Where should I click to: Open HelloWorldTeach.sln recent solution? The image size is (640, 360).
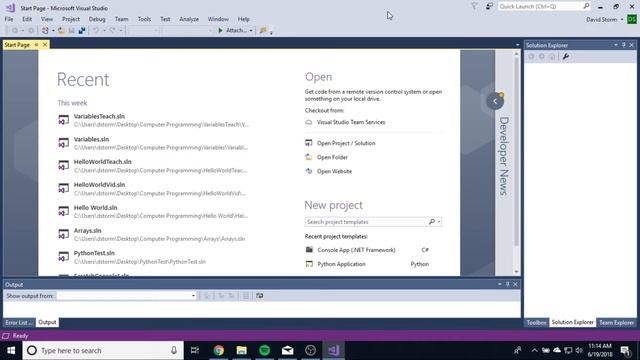153,166
